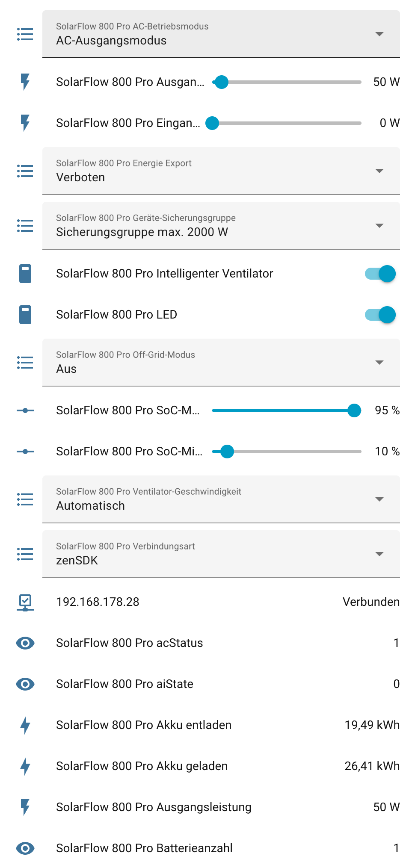
Task: Open the Off-Grid-Modus selection
Action: pyautogui.click(x=221, y=363)
